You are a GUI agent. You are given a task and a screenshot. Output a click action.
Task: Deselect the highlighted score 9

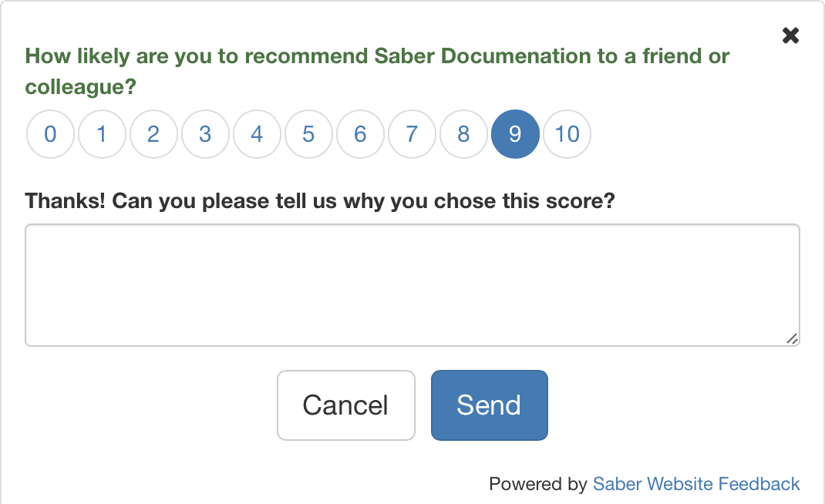click(515, 134)
